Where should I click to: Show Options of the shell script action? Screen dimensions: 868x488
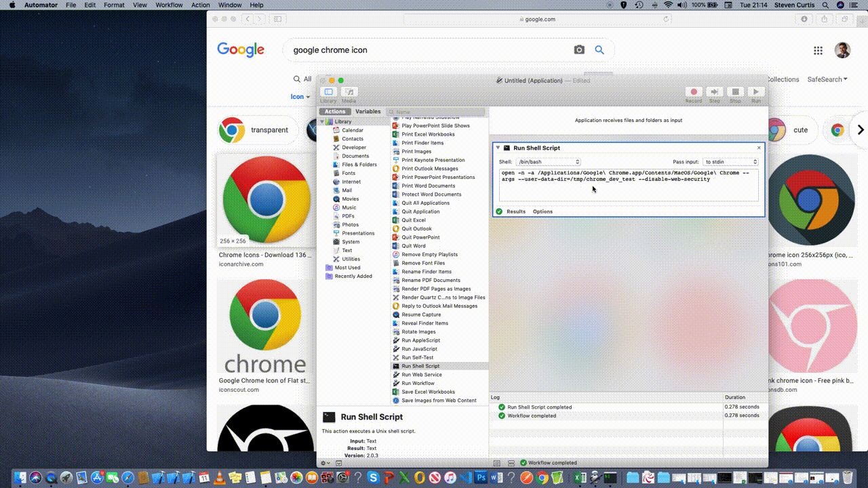542,211
